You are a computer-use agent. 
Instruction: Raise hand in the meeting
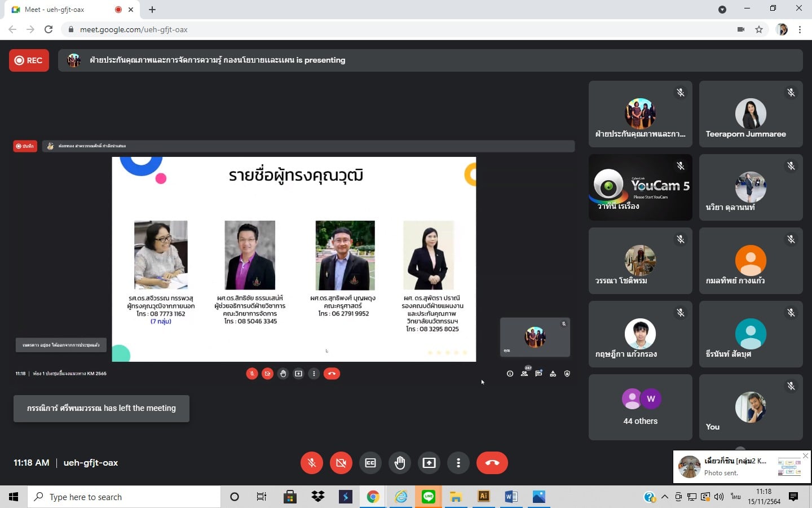click(x=400, y=463)
